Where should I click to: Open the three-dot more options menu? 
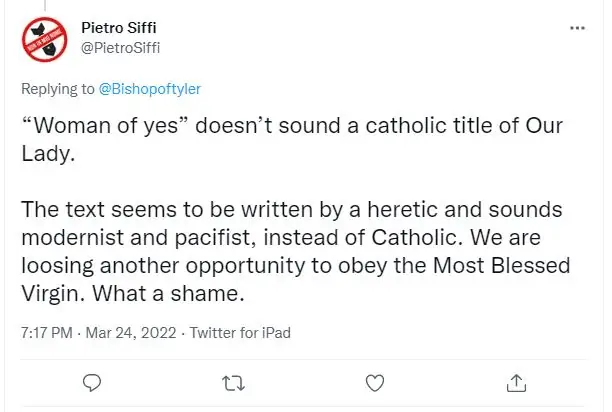coord(577,28)
